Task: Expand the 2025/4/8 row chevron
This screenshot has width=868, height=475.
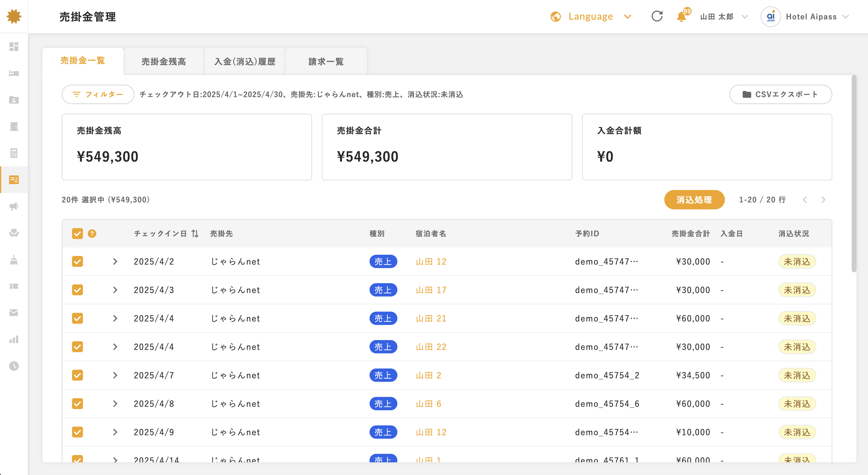Action: click(x=115, y=404)
